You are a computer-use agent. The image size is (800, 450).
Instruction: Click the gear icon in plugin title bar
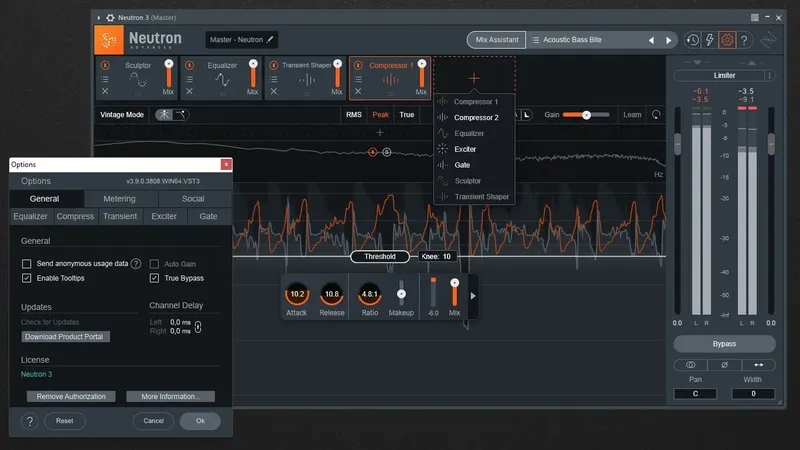110,17
